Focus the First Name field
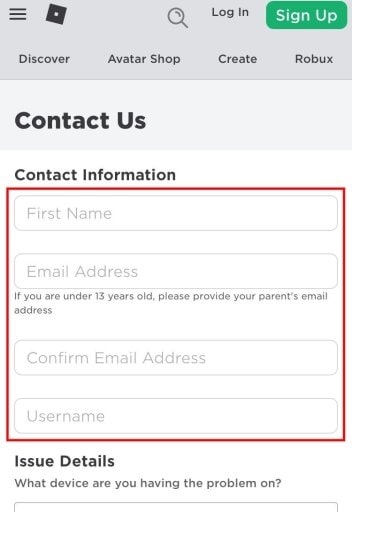This screenshot has height=538, width=386. [x=176, y=213]
